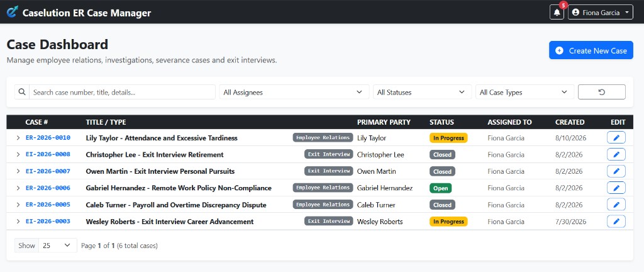Expand the EI-2026-0008 case row
The width and height of the screenshot is (644, 272).
point(18,154)
